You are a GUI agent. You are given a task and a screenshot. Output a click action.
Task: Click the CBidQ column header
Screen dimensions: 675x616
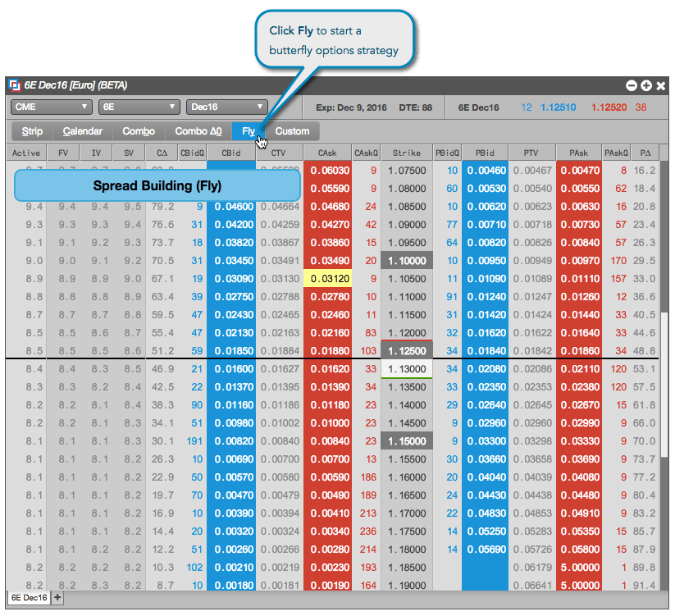pos(192,153)
